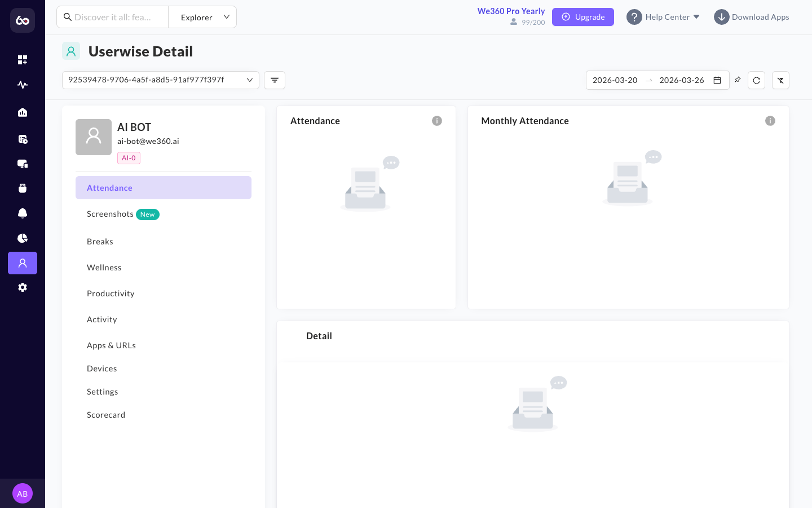Open the We360 Pro Yearly plan link

[511, 11]
